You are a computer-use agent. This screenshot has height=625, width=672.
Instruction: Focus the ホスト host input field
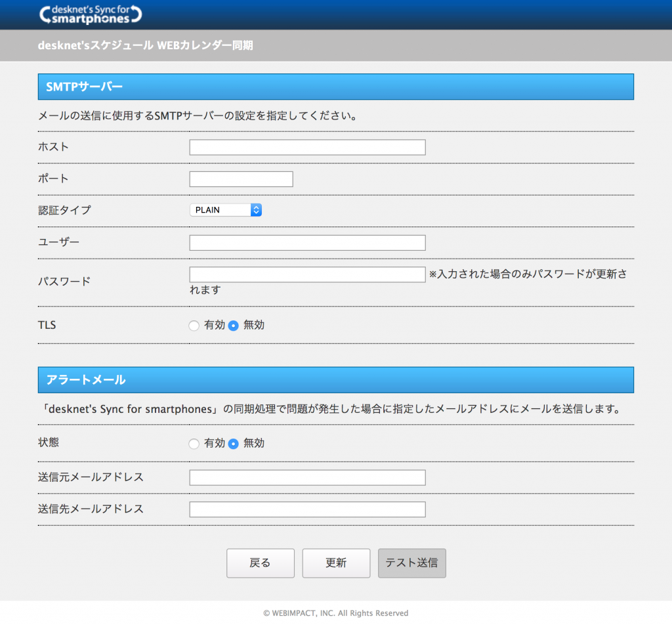click(307, 147)
